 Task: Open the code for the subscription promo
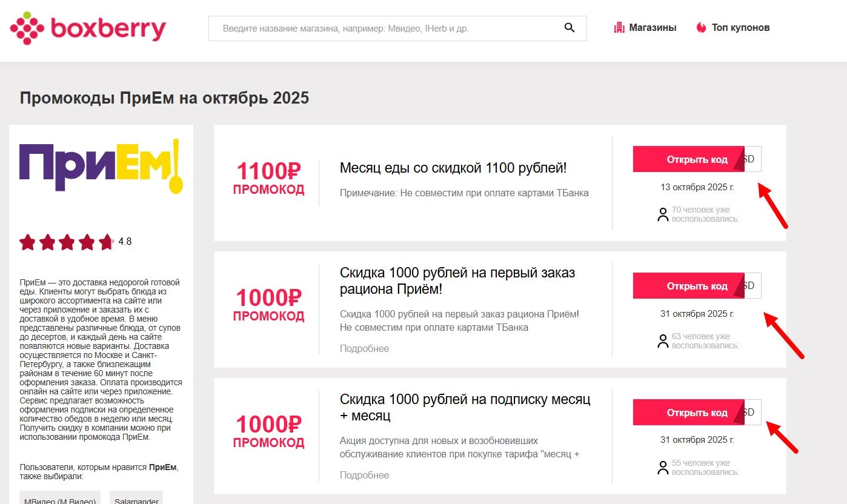[x=697, y=412]
